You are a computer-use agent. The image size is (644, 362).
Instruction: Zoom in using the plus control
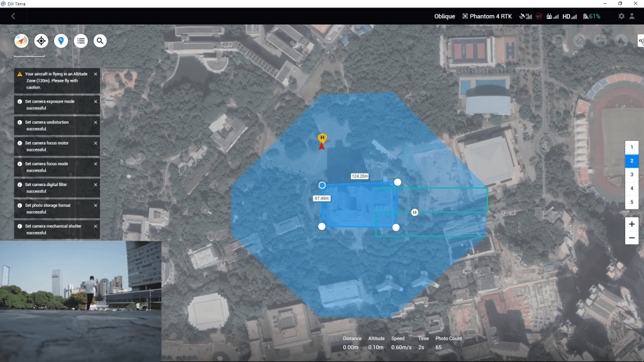(x=632, y=224)
